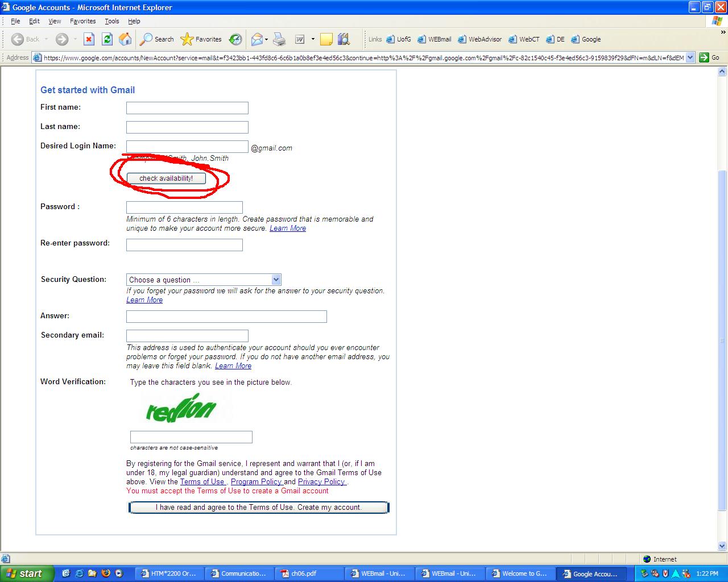Click the Create my account button
Image resolution: width=728 pixels, height=582 pixels.
point(259,508)
